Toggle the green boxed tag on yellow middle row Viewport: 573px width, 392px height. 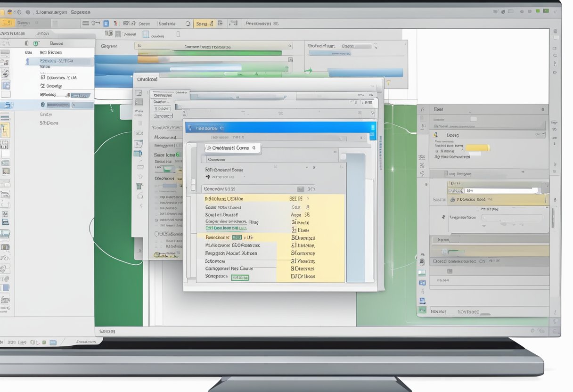coord(237,237)
